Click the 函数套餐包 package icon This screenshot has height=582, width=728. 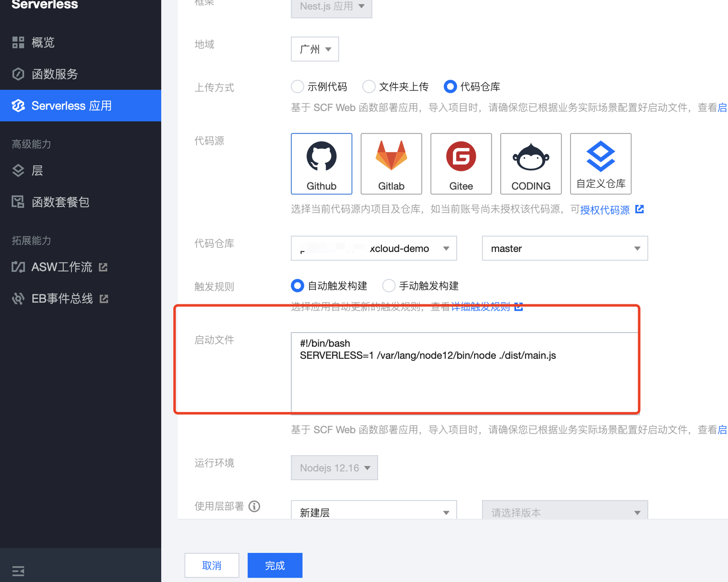(x=18, y=202)
